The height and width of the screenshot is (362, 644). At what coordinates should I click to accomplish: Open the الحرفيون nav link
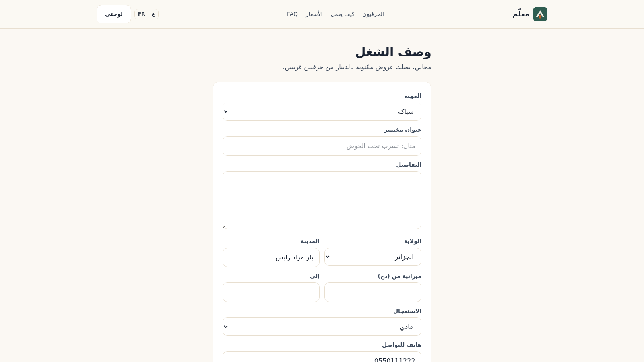373,14
